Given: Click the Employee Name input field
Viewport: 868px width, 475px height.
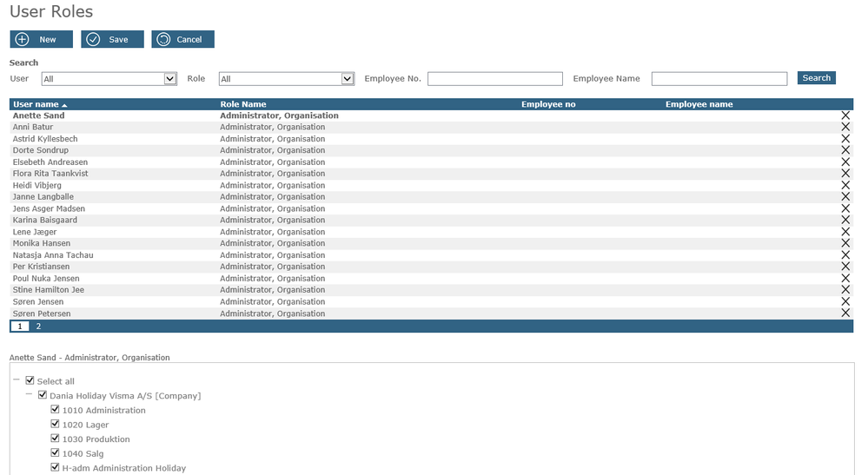Looking at the screenshot, I should coord(719,78).
